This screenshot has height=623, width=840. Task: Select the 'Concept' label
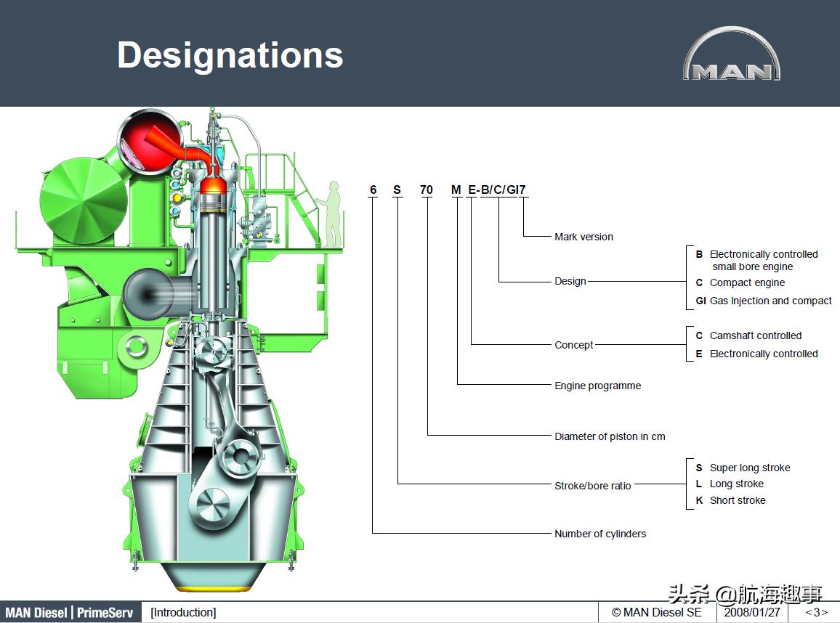point(574,345)
